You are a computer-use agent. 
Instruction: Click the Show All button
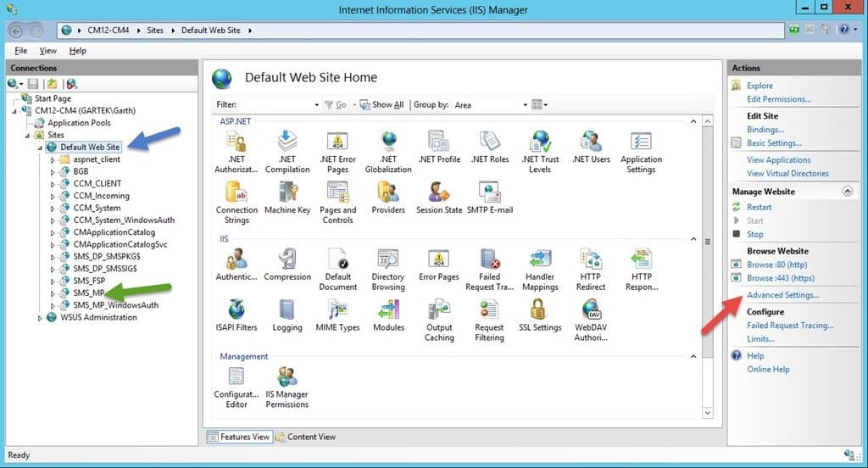click(x=382, y=104)
